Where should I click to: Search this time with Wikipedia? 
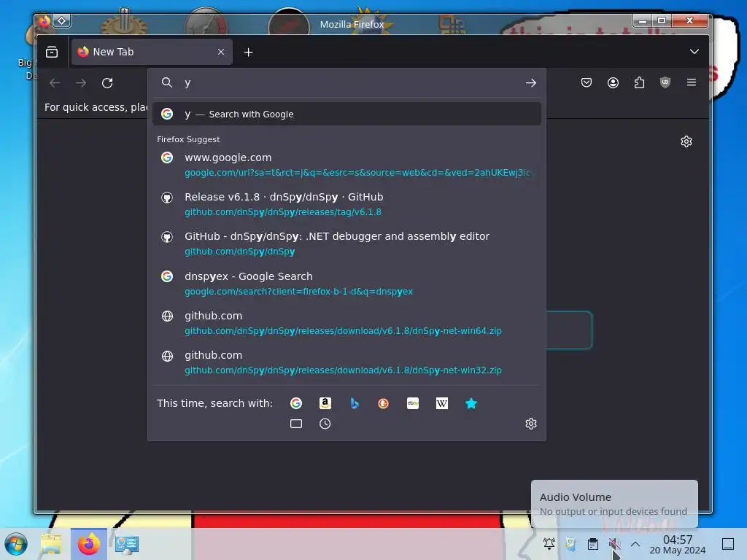tap(441, 403)
